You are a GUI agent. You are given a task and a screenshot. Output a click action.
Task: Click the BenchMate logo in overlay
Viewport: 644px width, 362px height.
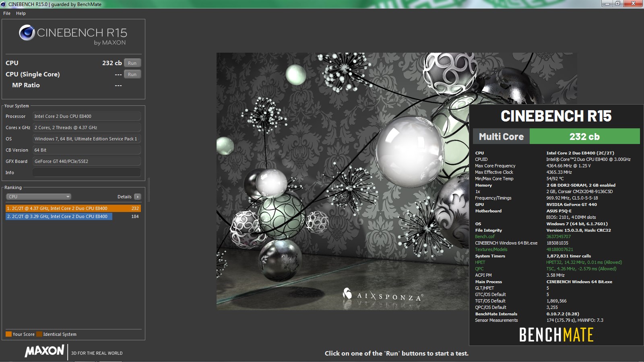(556, 335)
